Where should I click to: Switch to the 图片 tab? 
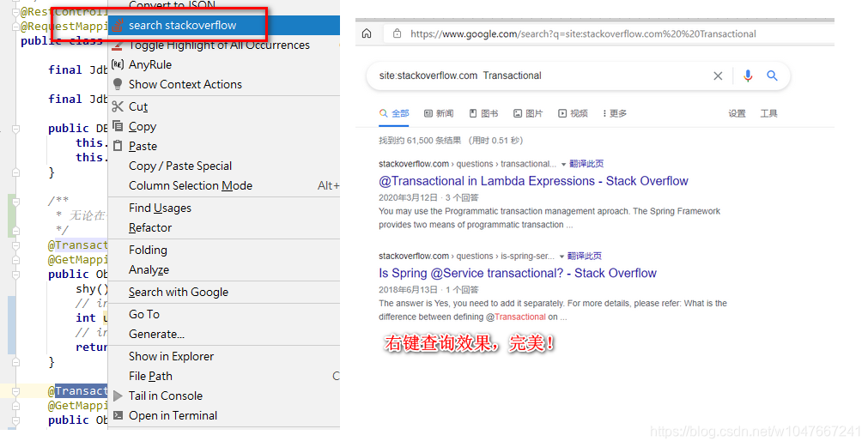coord(528,113)
